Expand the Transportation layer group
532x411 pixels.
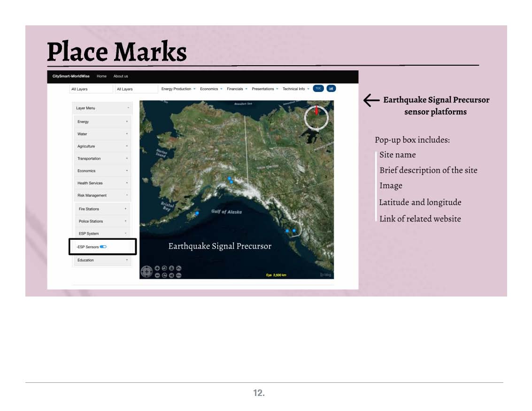[102, 159]
